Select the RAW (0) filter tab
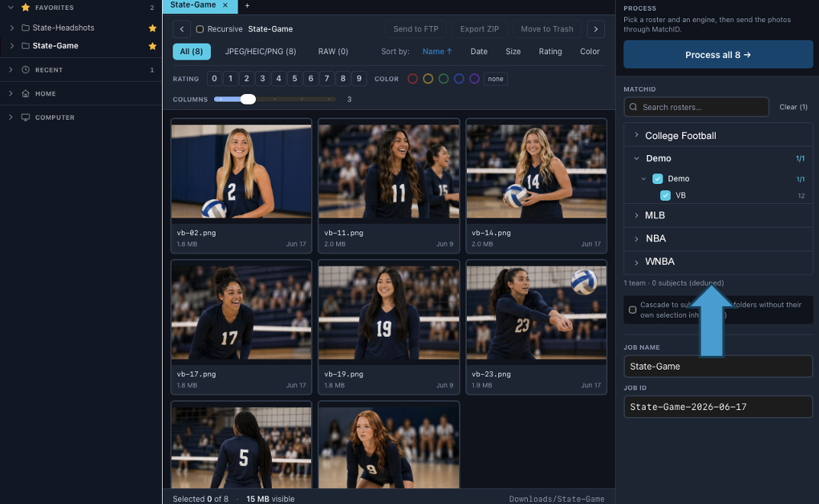Viewport: 819px width, 504px height. click(x=333, y=52)
